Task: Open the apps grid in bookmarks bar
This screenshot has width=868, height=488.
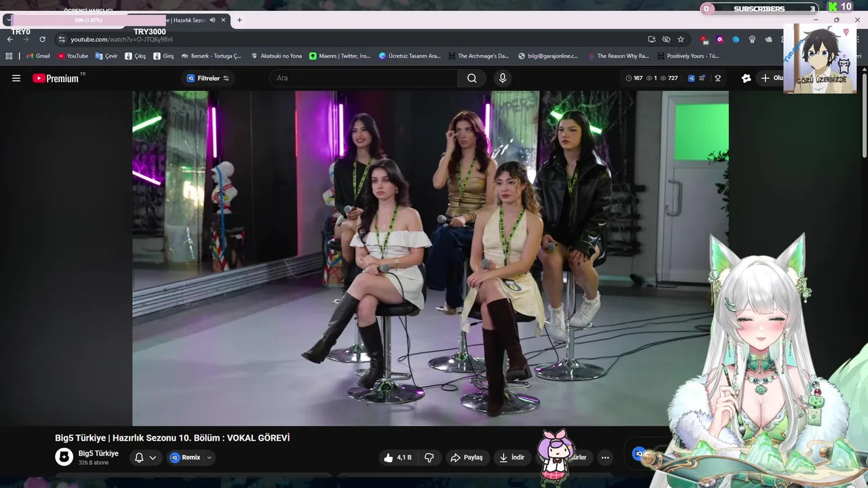Action: [x=9, y=56]
